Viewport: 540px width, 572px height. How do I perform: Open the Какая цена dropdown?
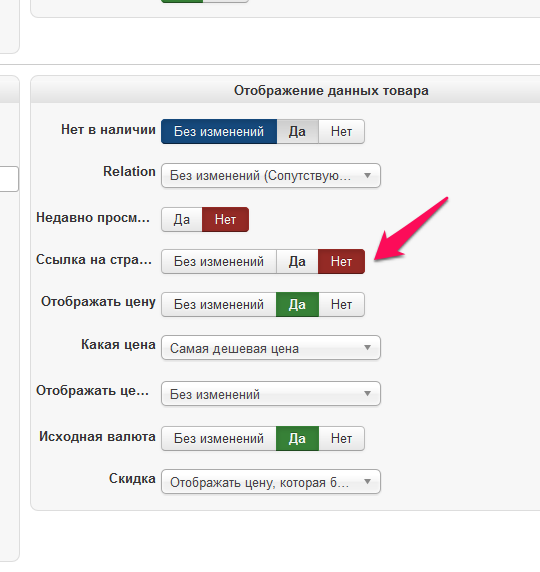point(271,348)
